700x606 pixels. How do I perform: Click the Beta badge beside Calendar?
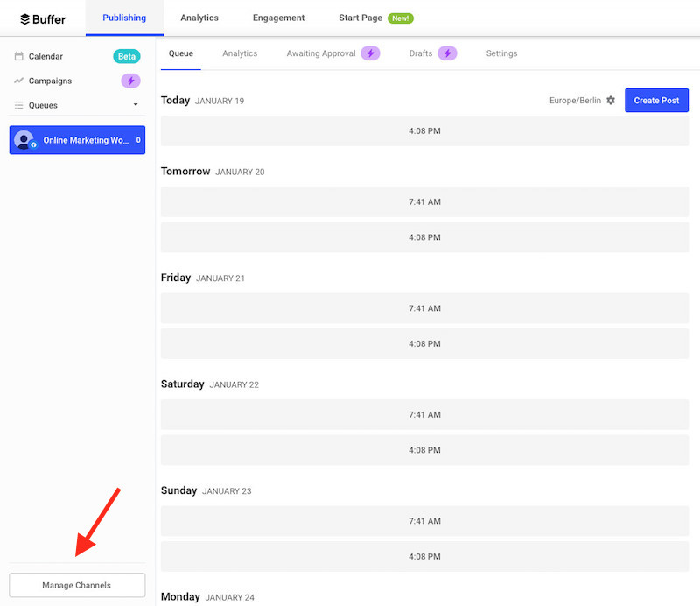[127, 56]
